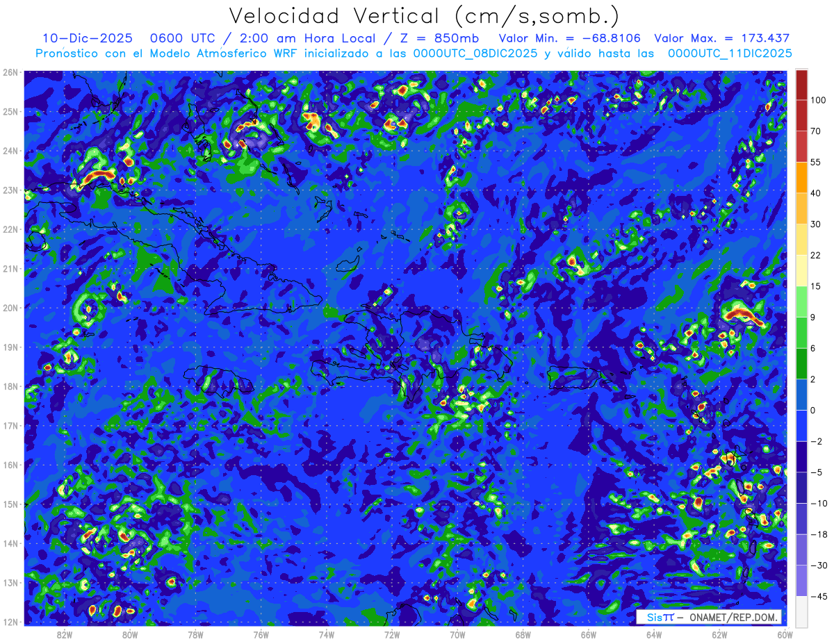Pick the dark red swatch above 100
This screenshot has height=644, width=834.
802,85
